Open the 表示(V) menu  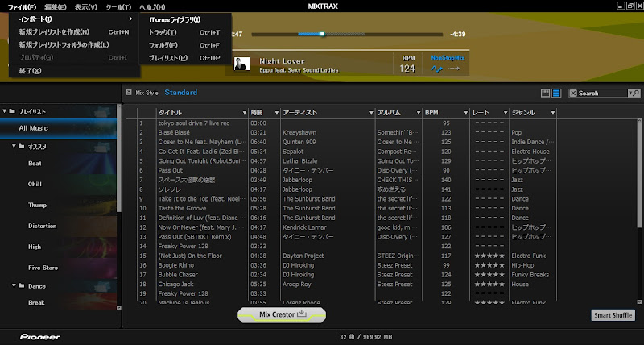click(x=86, y=7)
